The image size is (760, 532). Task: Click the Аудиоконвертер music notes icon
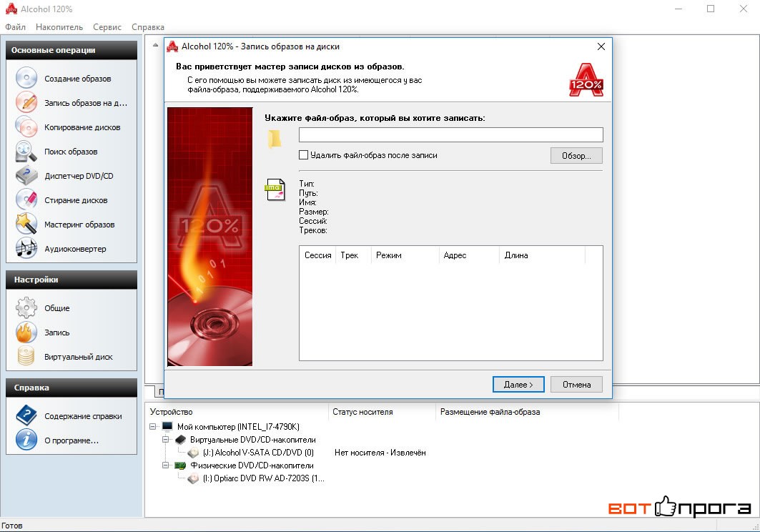[x=26, y=248]
